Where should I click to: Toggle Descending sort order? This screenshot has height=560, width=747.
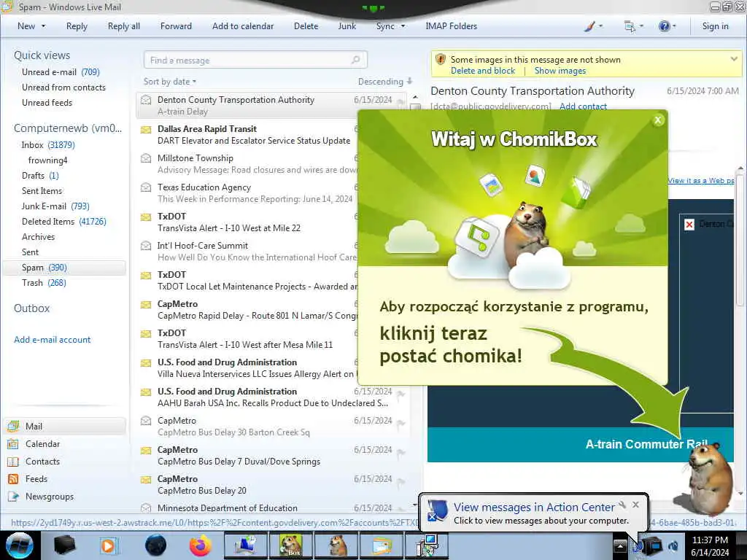(x=384, y=82)
